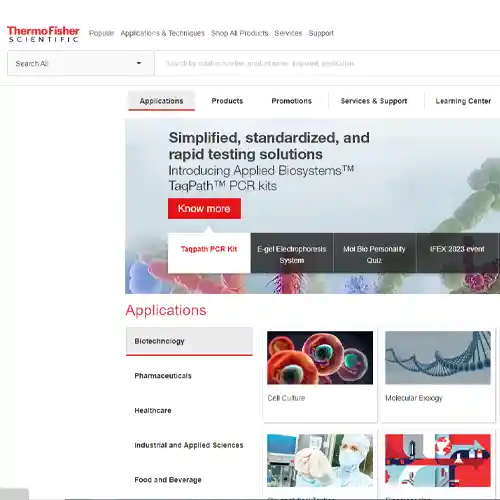Open the Learning Center tab
Screen dimensions: 500x500
463,101
